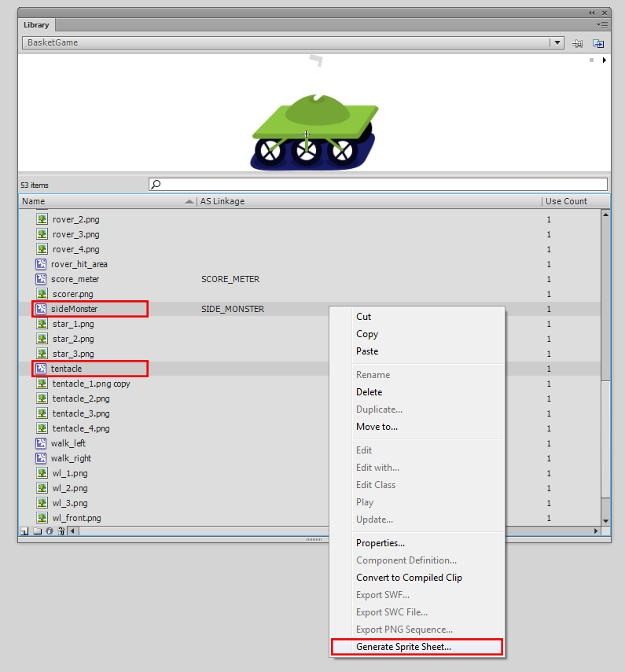Stop the preview animation
This screenshot has height=672, width=625.
(591, 61)
